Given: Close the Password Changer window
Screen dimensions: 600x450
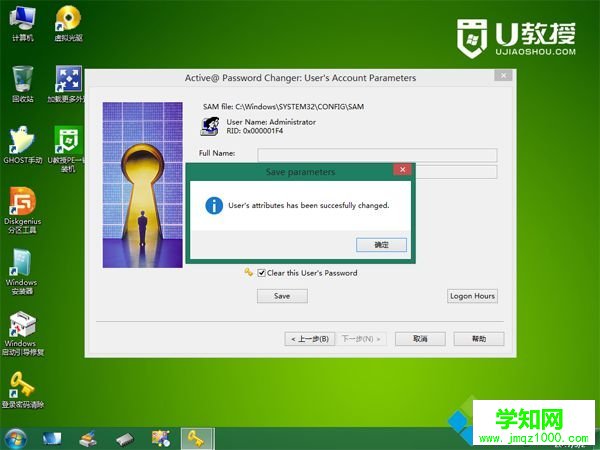Looking at the screenshot, I should (503, 75).
